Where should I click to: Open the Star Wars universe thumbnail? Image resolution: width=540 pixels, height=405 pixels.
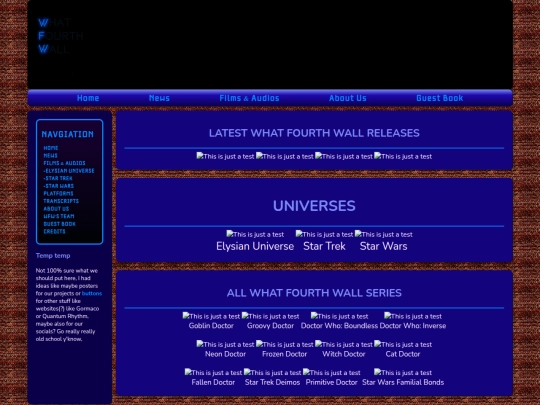pyautogui.click(x=384, y=235)
